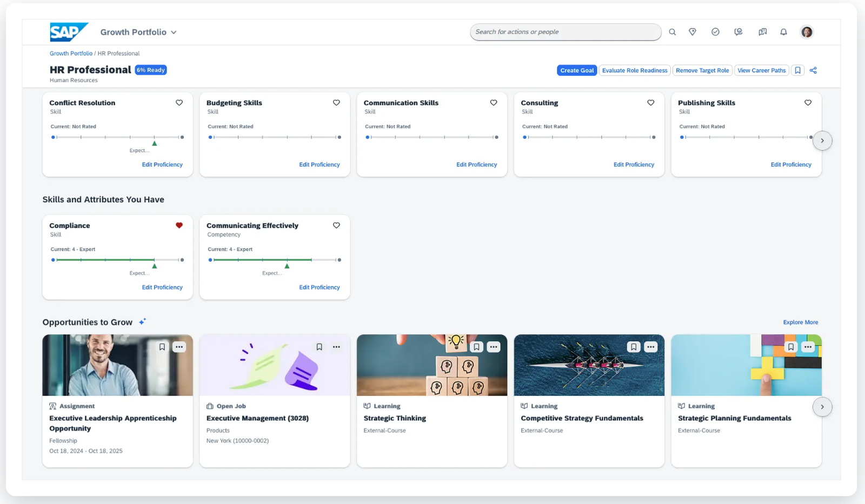
Task: Click the share icon beside bookmark
Action: click(x=813, y=70)
